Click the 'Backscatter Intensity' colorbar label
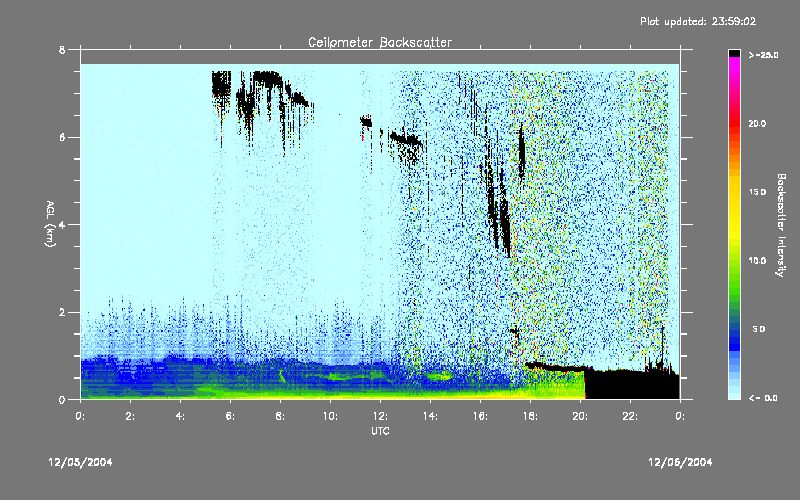 (780, 225)
